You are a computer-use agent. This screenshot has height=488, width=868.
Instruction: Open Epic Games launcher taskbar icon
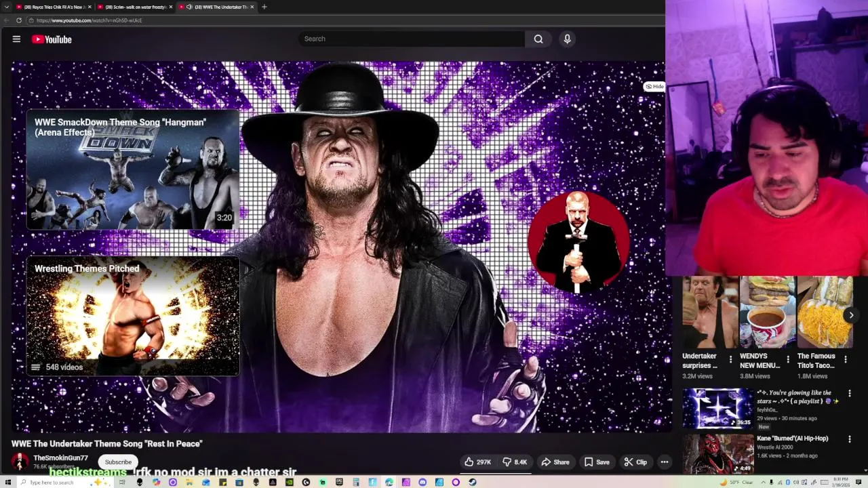pos(339,482)
